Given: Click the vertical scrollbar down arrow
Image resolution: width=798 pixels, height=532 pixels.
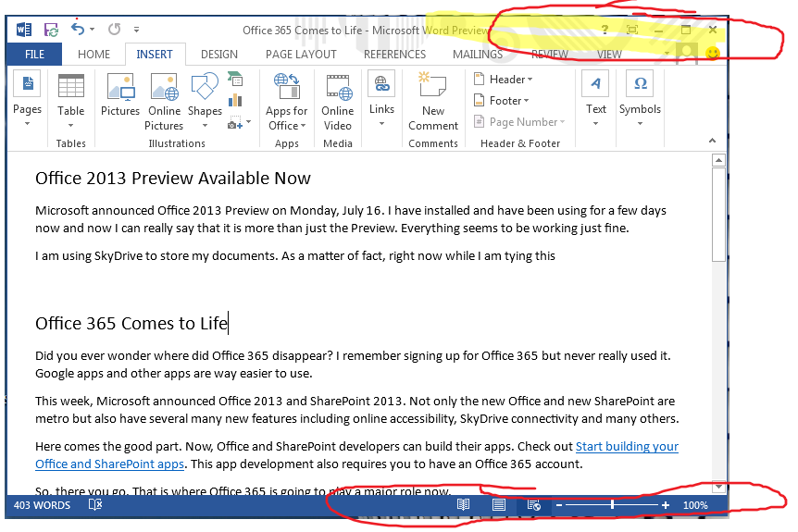Looking at the screenshot, I should (718, 487).
